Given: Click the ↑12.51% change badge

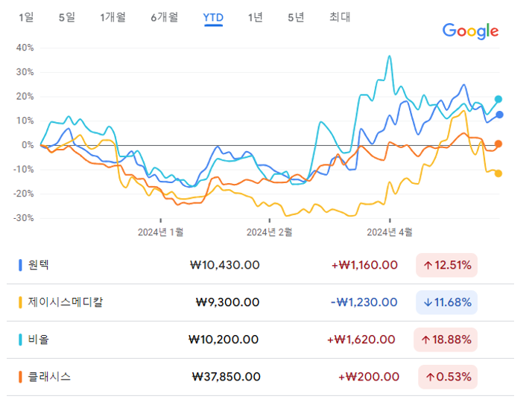Looking at the screenshot, I should click(x=447, y=265).
